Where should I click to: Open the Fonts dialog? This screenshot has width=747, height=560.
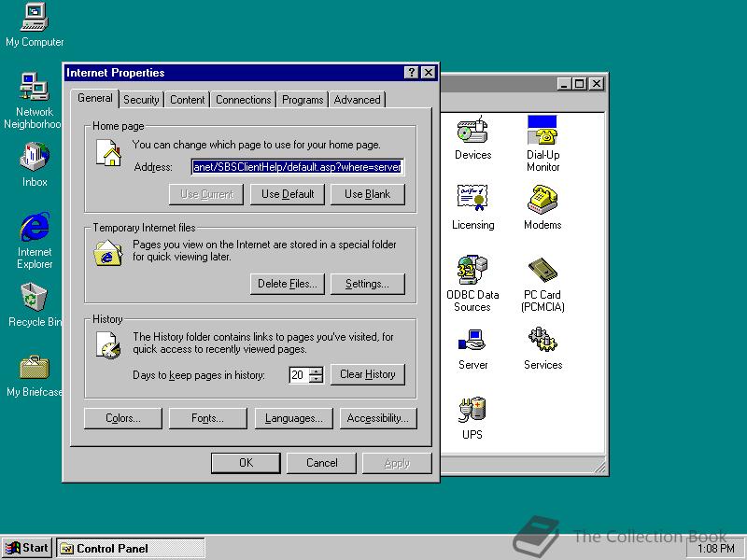click(x=207, y=418)
